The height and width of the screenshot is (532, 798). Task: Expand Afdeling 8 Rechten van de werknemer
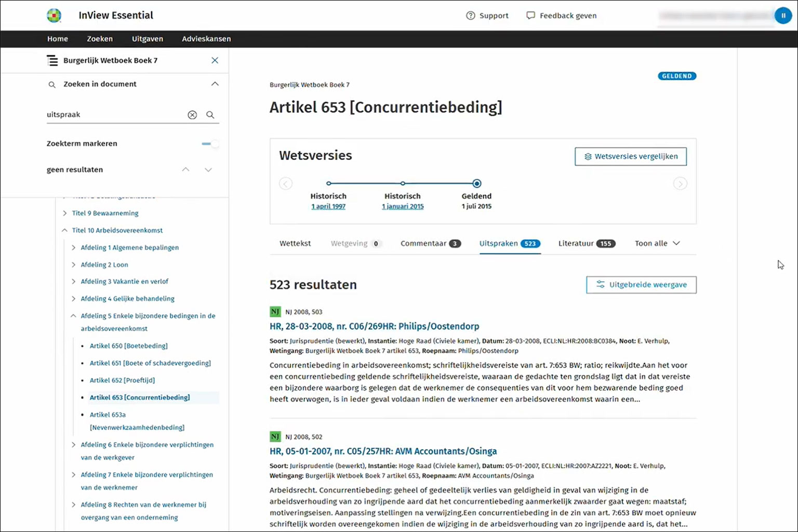[73, 504]
